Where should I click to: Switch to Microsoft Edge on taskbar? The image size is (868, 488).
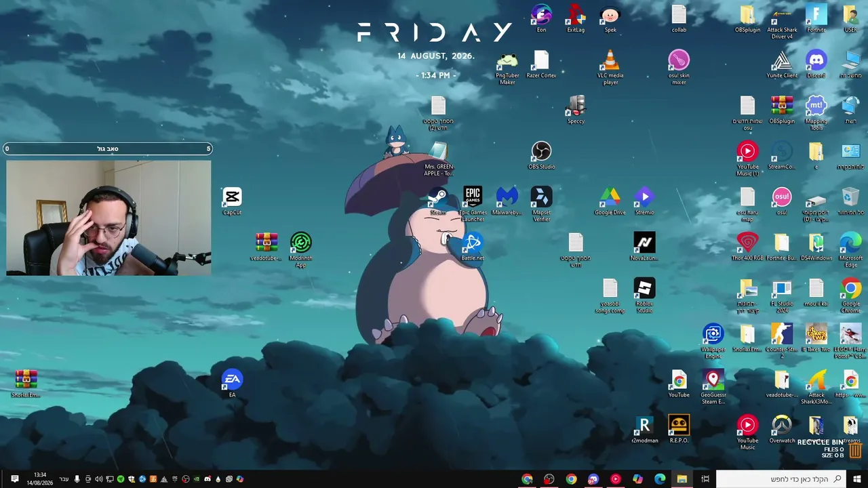tap(660, 479)
